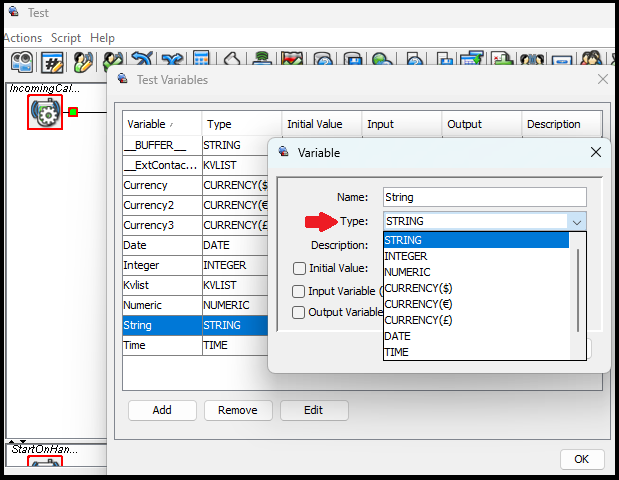
Task: Click the green wireless signal toolbar icon
Action: 261,58
